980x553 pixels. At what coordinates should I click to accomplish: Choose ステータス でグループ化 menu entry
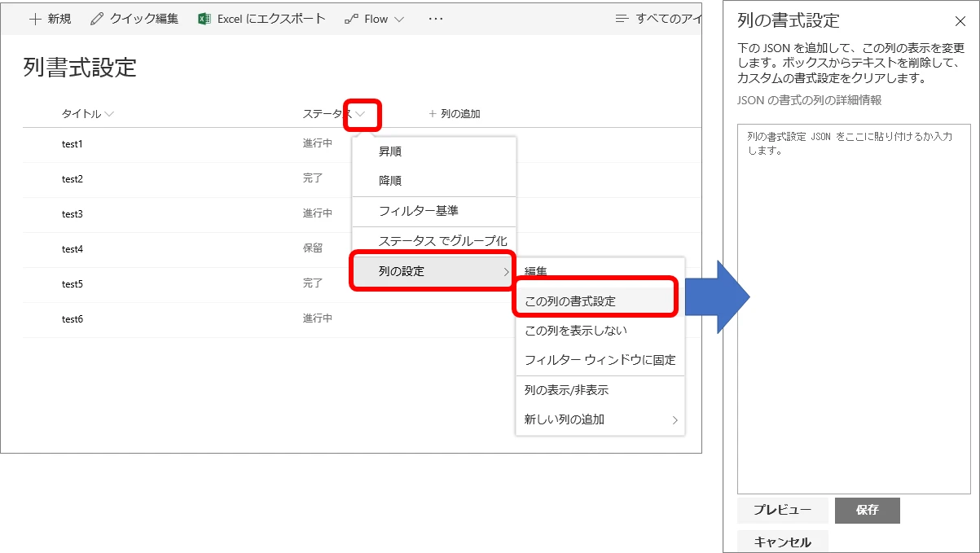pyautogui.click(x=434, y=241)
